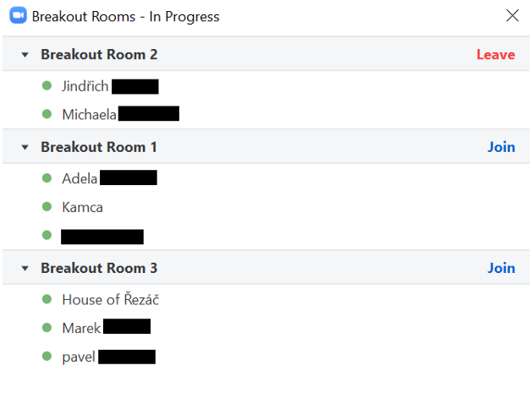
Task: Collapse the Breakout Room 1 triangle
Action: [25, 148]
